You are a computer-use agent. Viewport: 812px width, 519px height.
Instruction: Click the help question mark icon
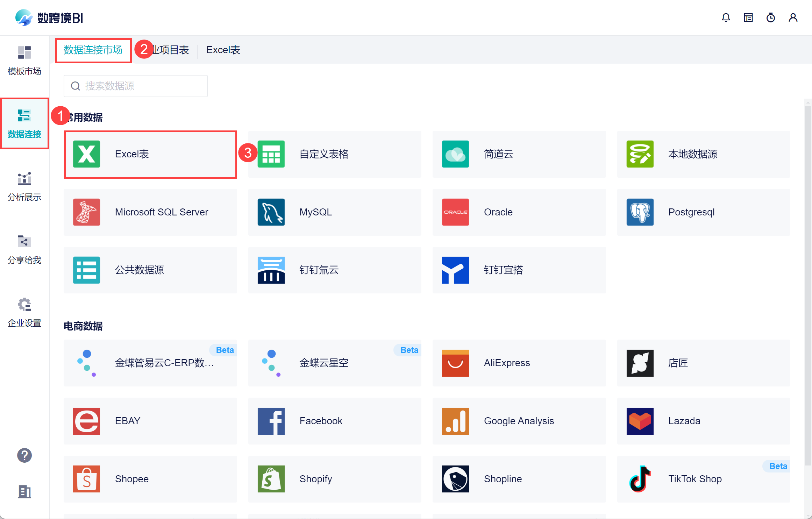(x=24, y=455)
